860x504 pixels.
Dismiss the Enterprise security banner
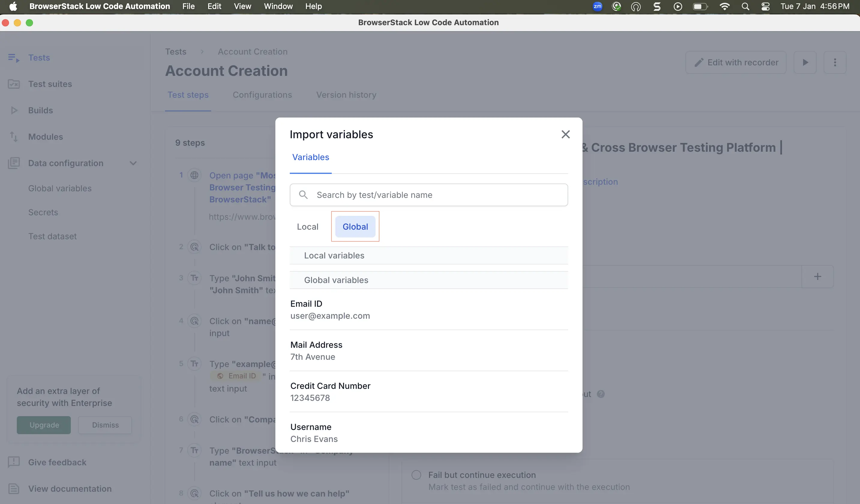(x=105, y=425)
